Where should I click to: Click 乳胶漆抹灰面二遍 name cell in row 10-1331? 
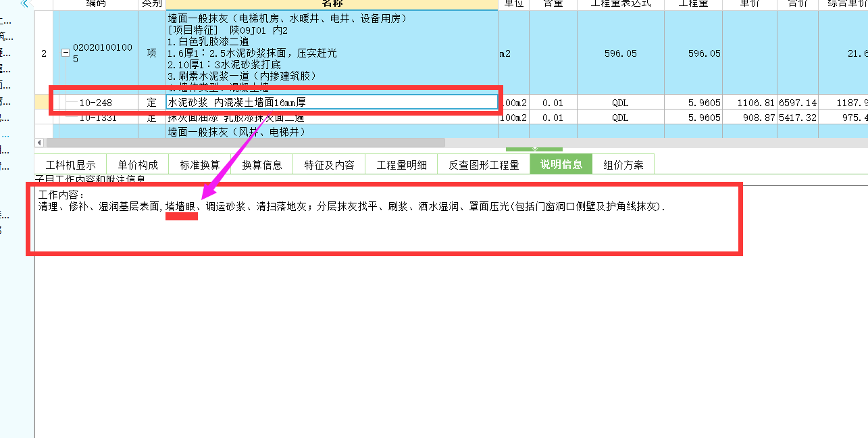tap(332, 118)
